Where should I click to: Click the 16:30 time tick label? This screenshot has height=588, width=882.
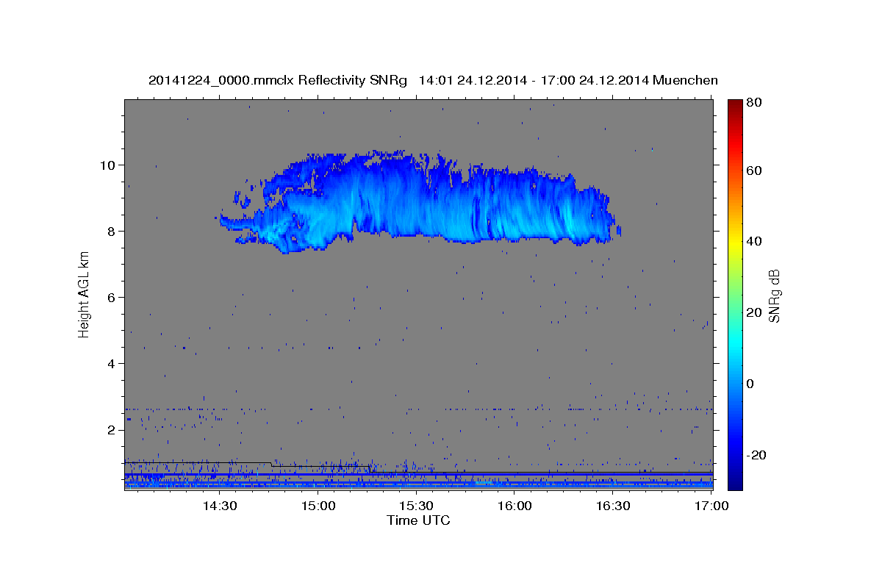click(612, 506)
